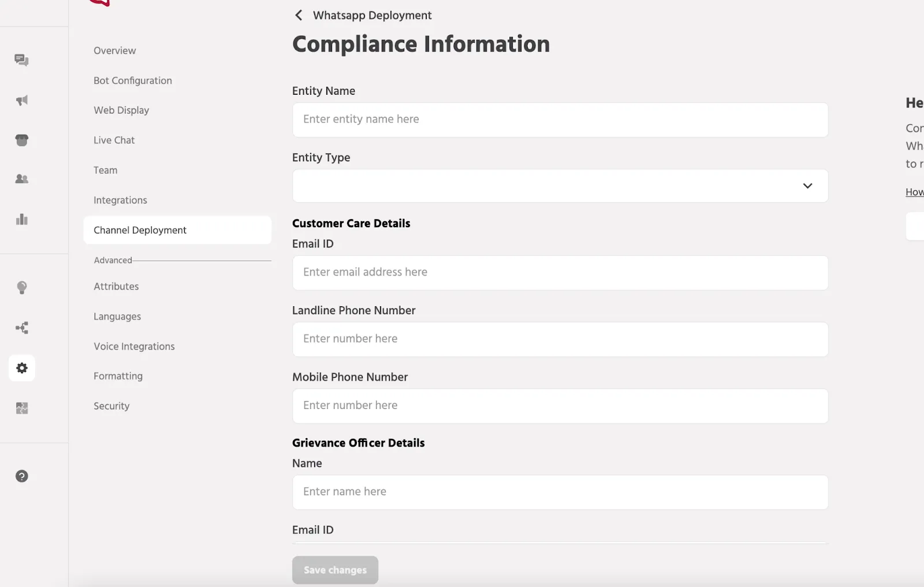The width and height of the screenshot is (924, 587).
Task: Go back using Whatsapp Deployment arrow
Action: 299,16
